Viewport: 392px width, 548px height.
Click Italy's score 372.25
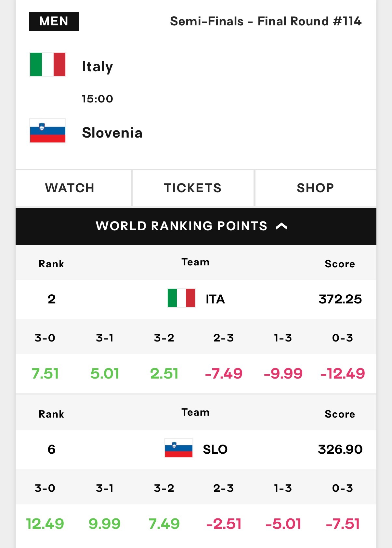[x=340, y=299]
